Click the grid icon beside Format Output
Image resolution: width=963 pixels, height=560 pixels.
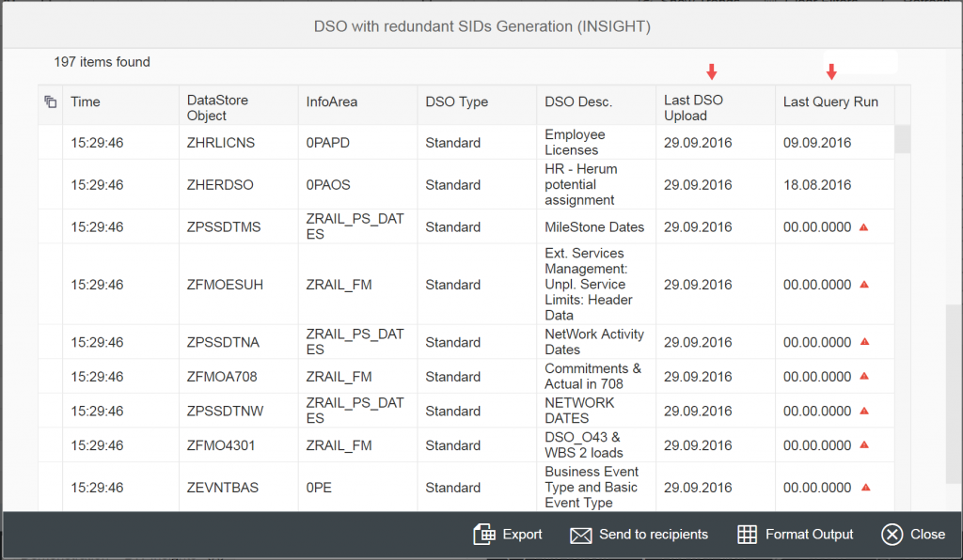tap(748, 534)
